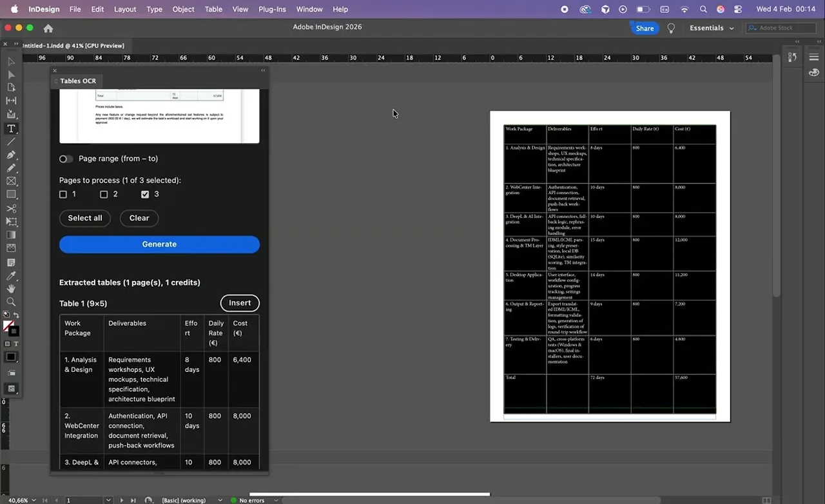The image size is (825, 504).
Task: Select the Type tool
Action: point(11,128)
